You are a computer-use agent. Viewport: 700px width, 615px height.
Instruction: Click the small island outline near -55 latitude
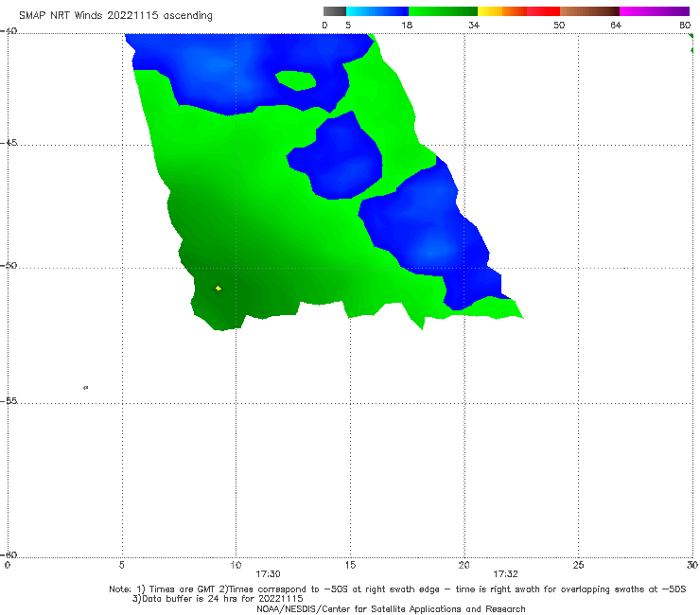click(86, 388)
